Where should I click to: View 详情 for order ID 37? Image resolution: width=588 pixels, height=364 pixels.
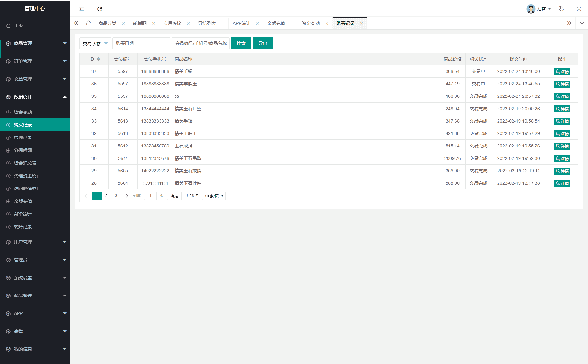pos(562,72)
